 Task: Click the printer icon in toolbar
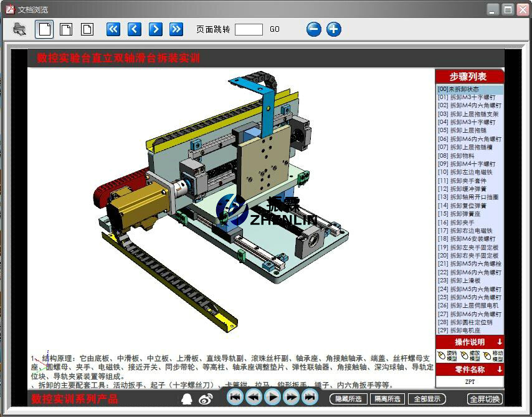click(x=19, y=29)
